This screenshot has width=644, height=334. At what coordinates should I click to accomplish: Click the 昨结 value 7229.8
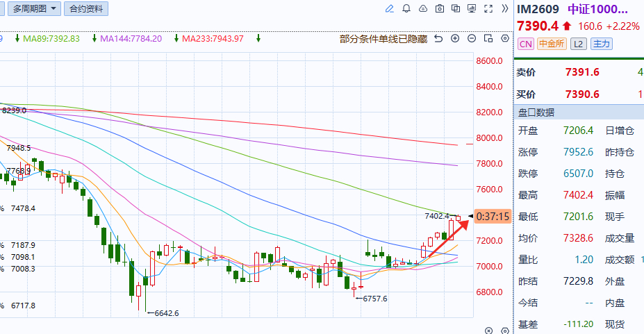click(x=578, y=281)
